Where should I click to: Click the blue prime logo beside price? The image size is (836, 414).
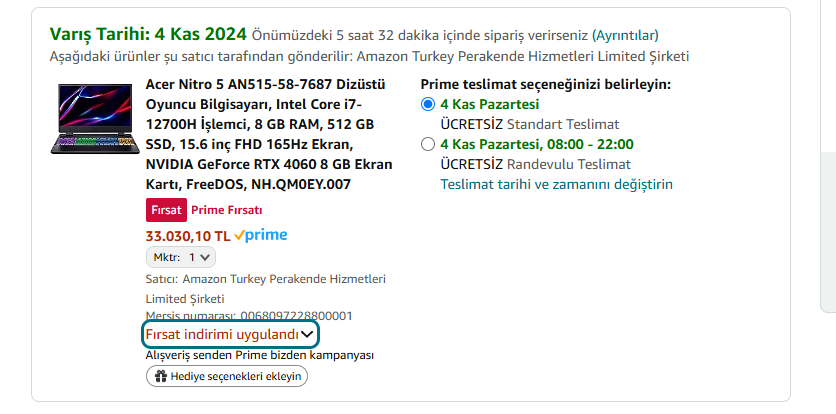267,235
